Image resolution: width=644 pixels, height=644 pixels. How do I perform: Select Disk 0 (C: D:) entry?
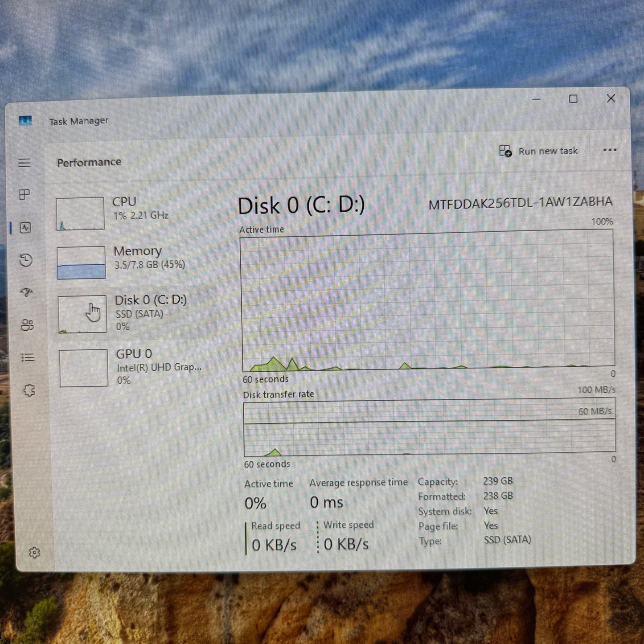134,313
